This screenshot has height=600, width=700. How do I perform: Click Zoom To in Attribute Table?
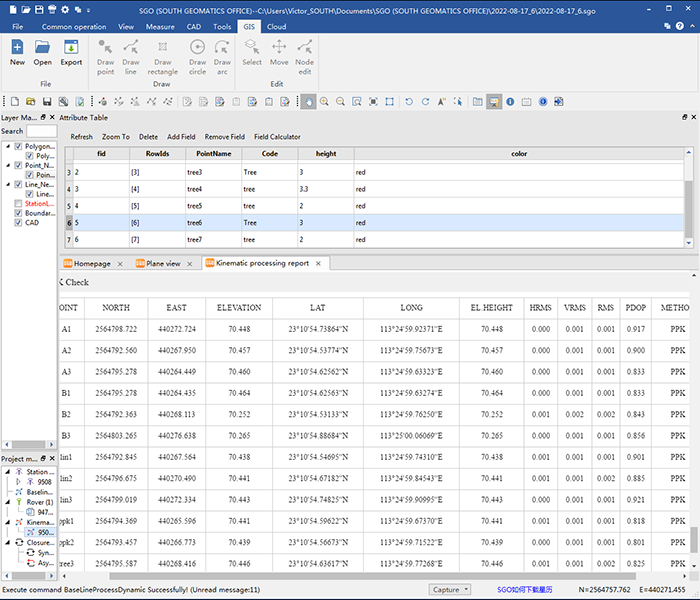[x=116, y=137]
